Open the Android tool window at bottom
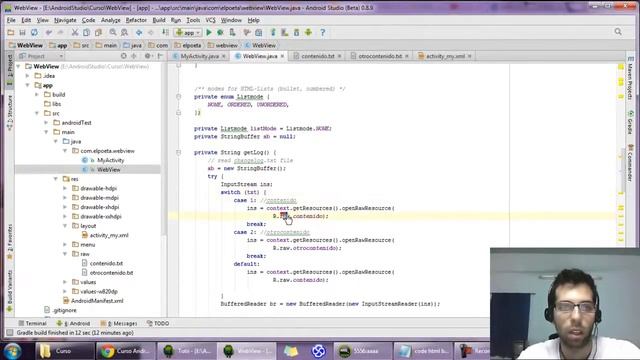This screenshot has height=360, width=640. [x=73, y=323]
